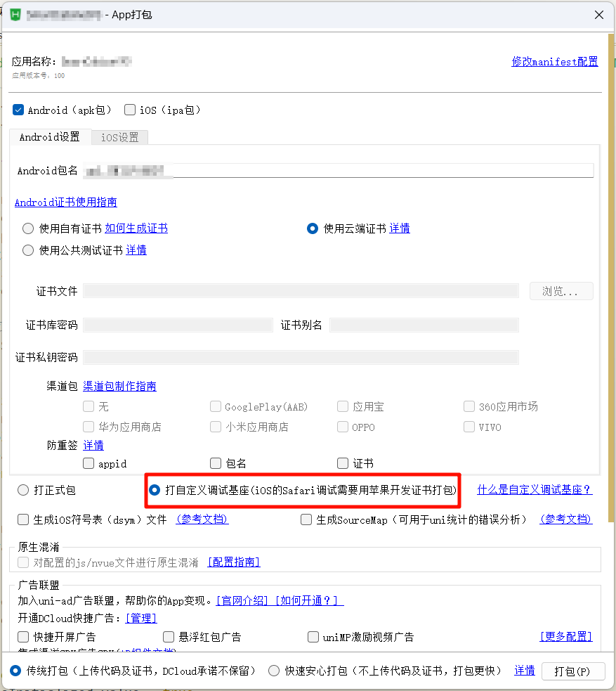Check the VIVO channel package option
Screen dimensions: 616x691
(x=468, y=427)
